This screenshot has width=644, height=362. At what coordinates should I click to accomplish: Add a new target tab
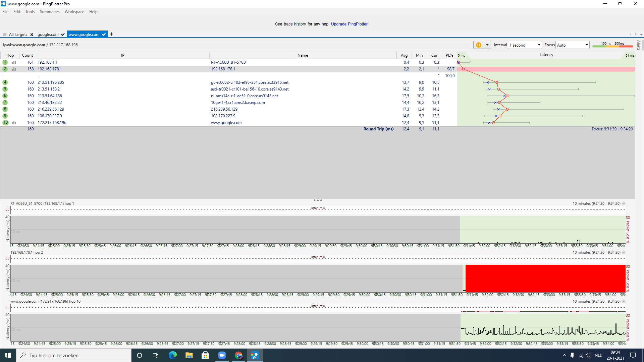[x=111, y=34]
